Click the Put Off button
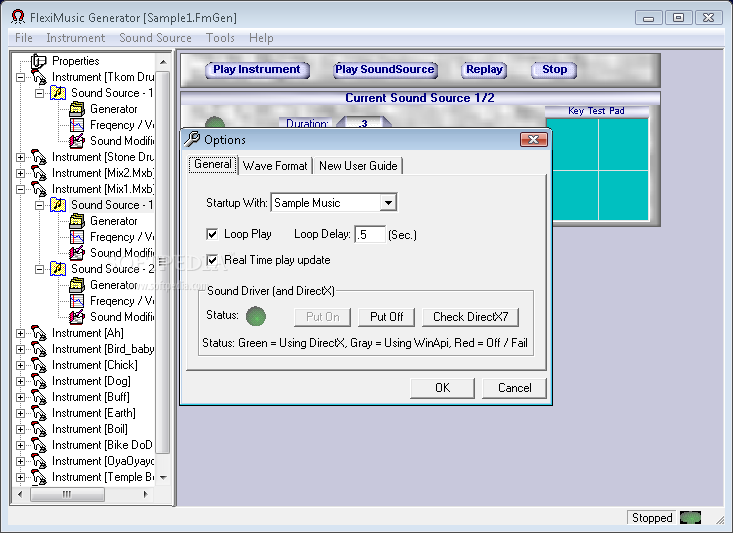 click(387, 317)
